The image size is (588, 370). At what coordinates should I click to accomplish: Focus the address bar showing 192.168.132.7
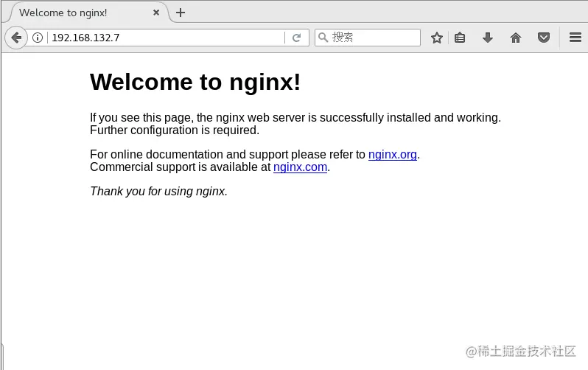(x=167, y=38)
